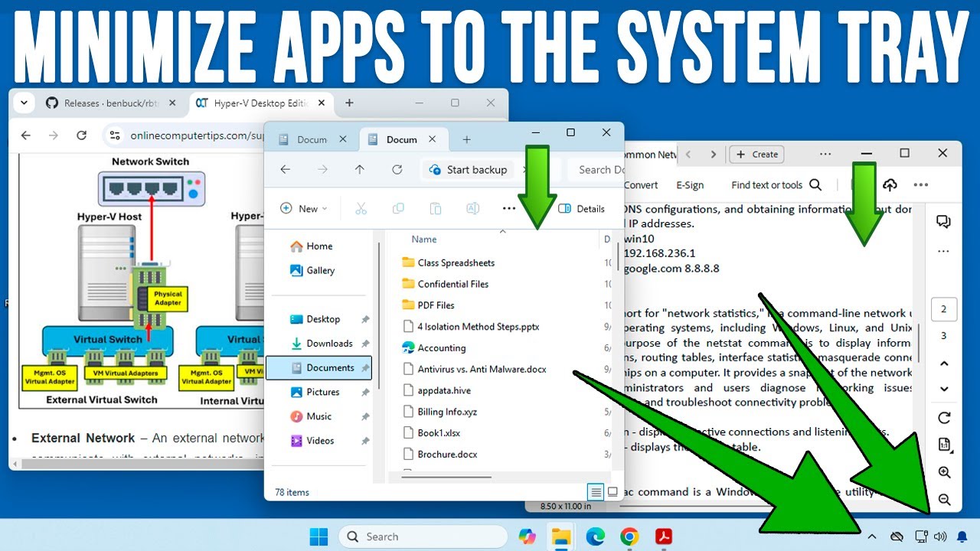
Task: Launch Copilot from the taskbar
Action: coord(527,536)
